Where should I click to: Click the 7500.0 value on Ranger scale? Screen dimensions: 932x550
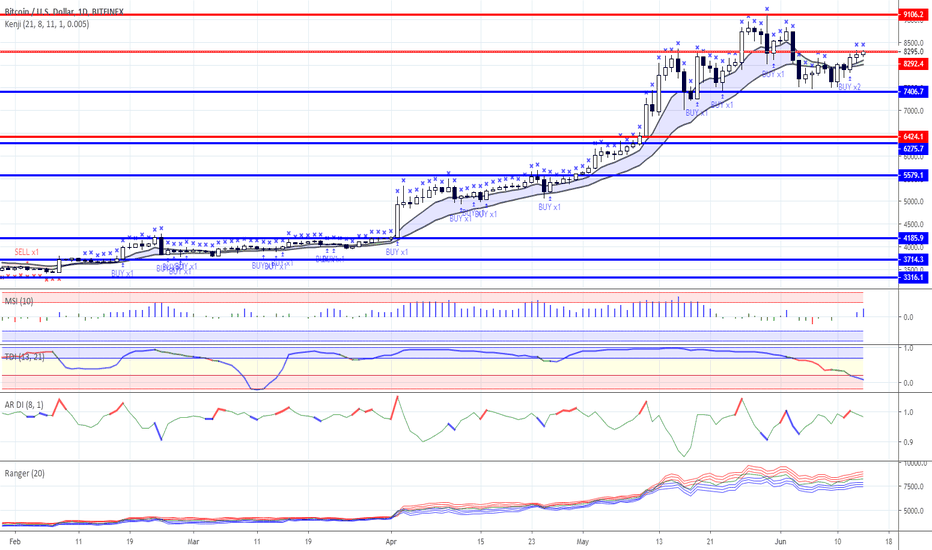(x=914, y=486)
